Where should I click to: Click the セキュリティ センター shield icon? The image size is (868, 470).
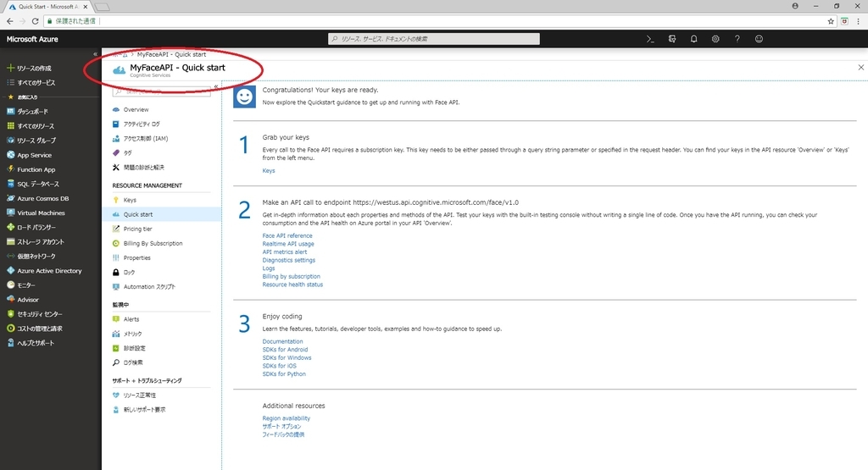click(10, 313)
